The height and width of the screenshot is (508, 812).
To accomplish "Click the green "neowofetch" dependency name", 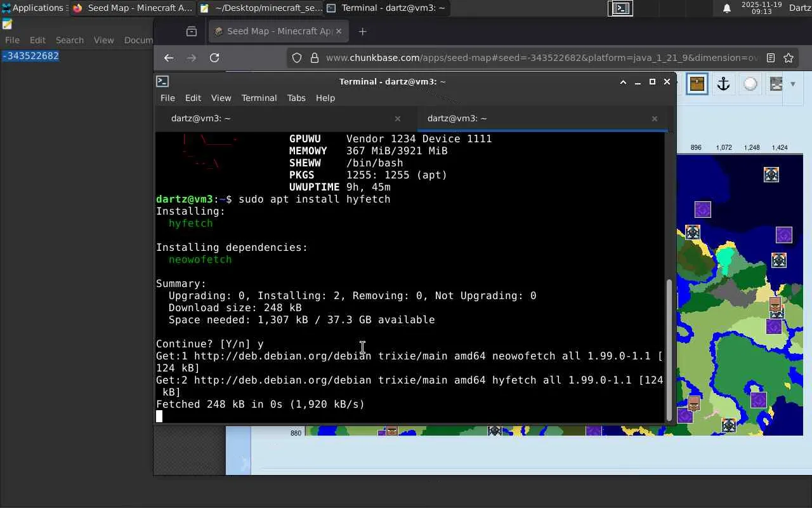I will click(200, 260).
